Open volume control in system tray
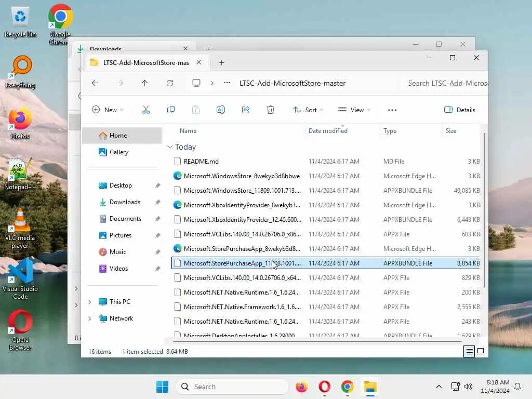This screenshot has height=399, width=532. click(468, 387)
